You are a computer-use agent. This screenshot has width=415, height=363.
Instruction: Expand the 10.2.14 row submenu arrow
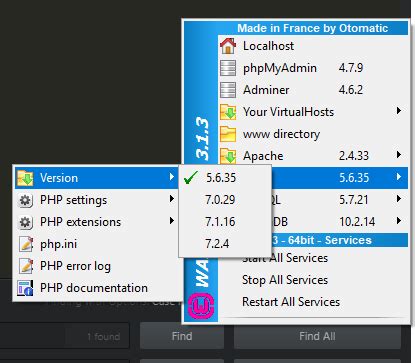[x=399, y=221]
